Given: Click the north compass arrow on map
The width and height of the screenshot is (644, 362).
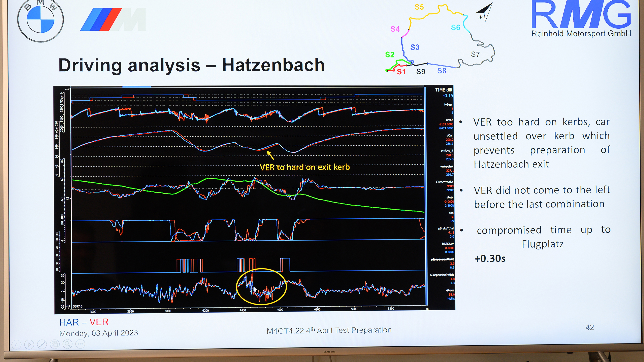Looking at the screenshot, I should [484, 12].
